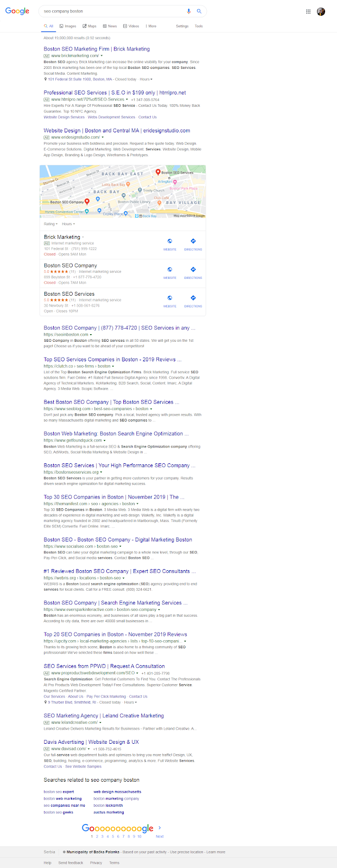This screenshot has width=337, height=868.
Task: Click 'Send feedback' footer link
Action: (x=71, y=863)
